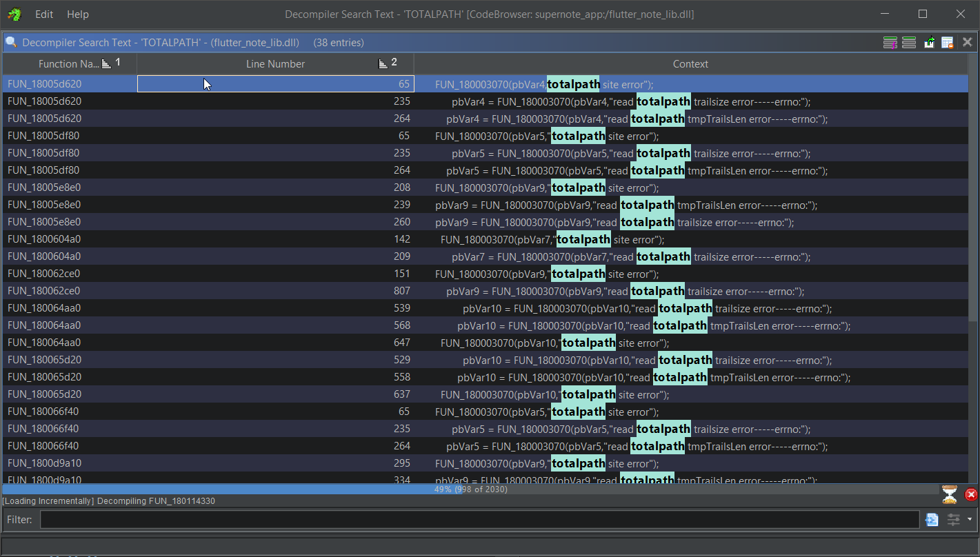Sort by the Function Name column header
Screen dimensions: 980x557
point(68,64)
